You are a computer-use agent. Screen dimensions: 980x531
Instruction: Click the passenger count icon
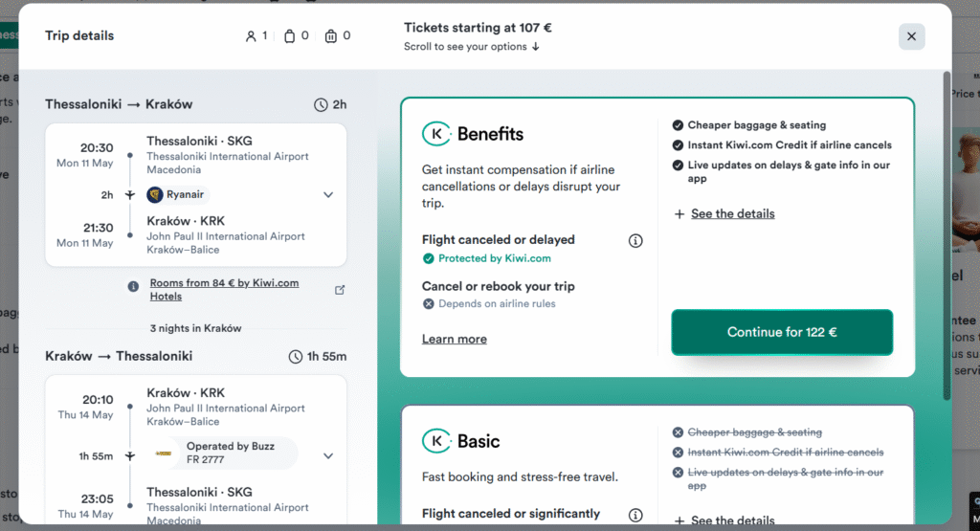(251, 36)
